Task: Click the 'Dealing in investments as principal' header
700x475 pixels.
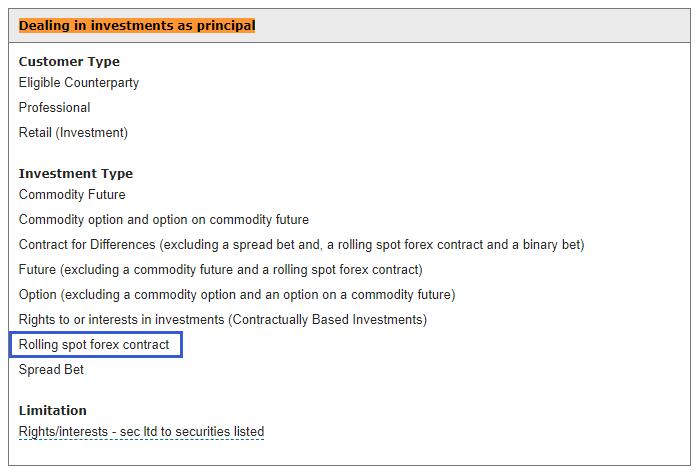Action: point(137,25)
